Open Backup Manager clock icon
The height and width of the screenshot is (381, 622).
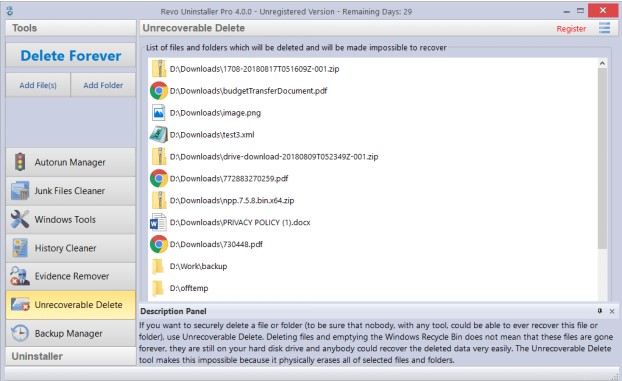(20, 333)
